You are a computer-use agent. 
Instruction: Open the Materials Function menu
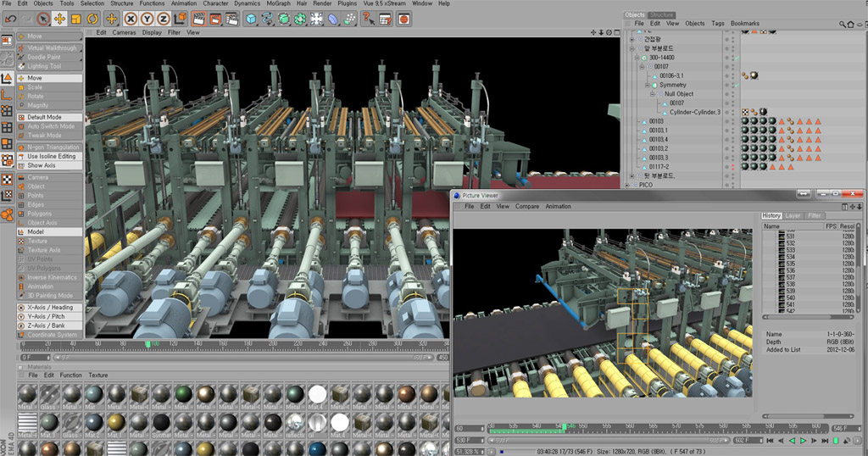(x=71, y=375)
